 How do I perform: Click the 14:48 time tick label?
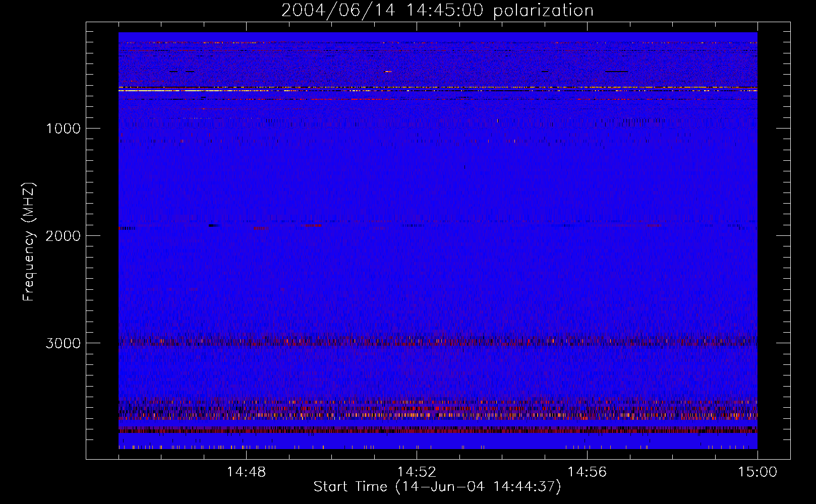pos(246,472)
